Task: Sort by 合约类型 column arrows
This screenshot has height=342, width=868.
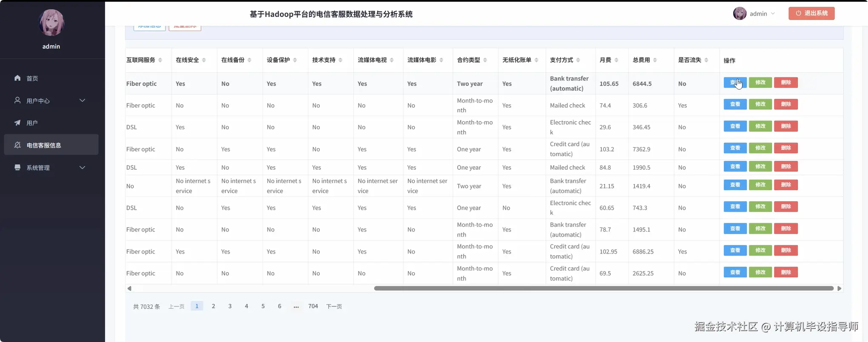Action: coord(485,60)
